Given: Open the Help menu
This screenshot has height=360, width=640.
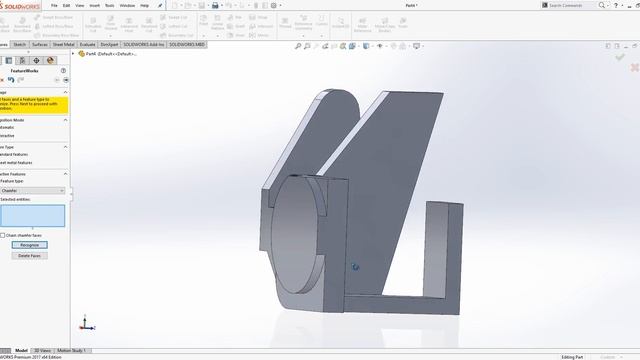Looking at the screenshot, I should point(144,6).
